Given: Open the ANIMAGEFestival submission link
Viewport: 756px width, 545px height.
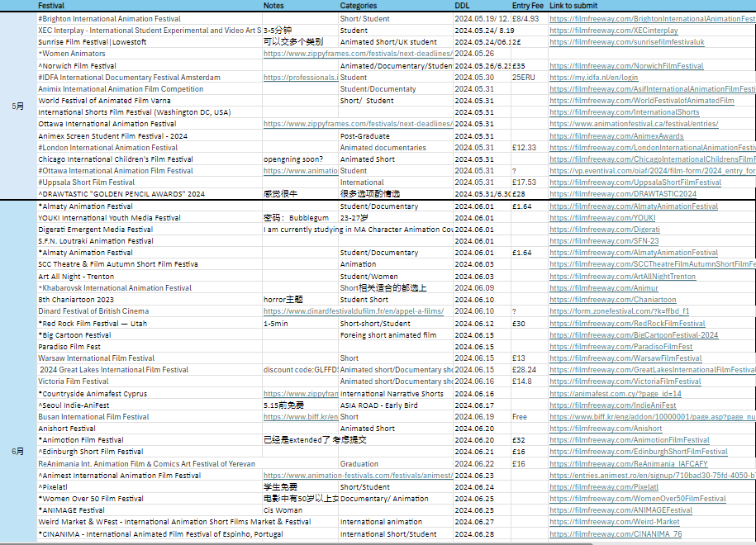Looking at the screenshot, I should [620, 510].
